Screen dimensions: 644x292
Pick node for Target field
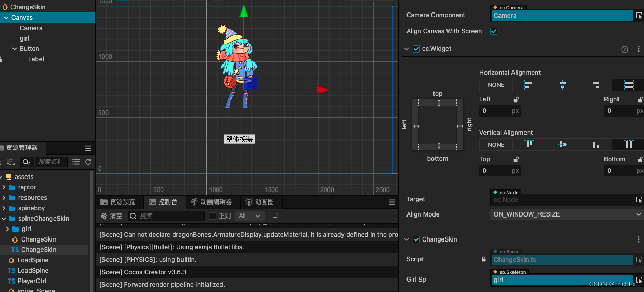pos(639,200)
